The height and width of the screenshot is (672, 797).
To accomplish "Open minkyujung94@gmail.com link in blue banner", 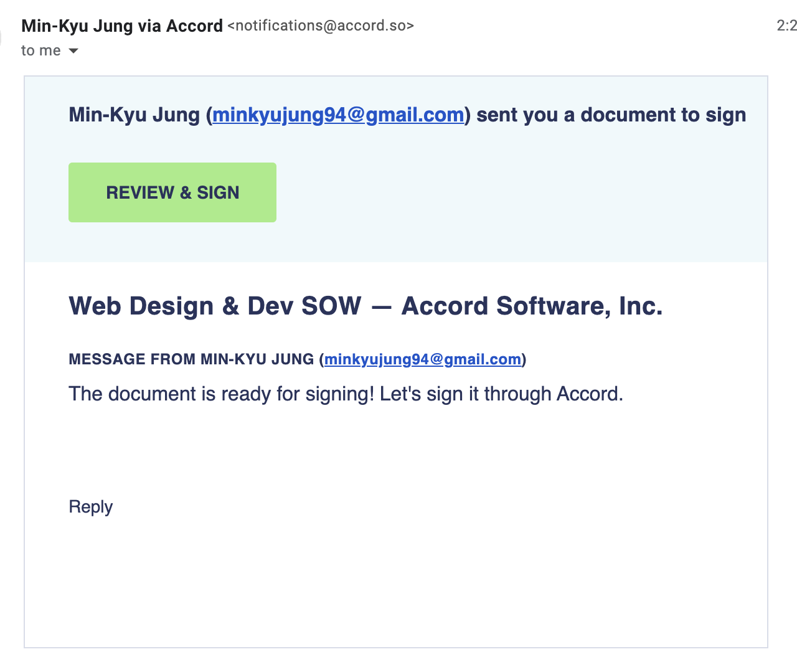I will [338, 115].
